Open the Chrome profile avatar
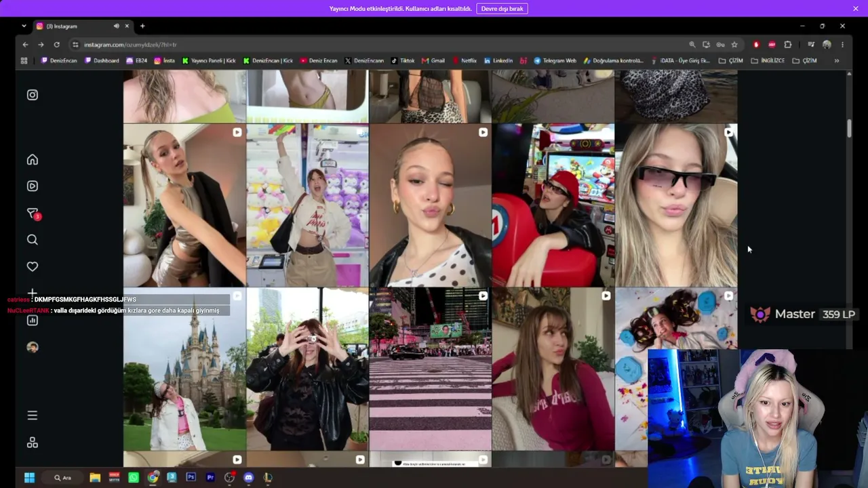The image size is (868, 488). coord(827,45)
